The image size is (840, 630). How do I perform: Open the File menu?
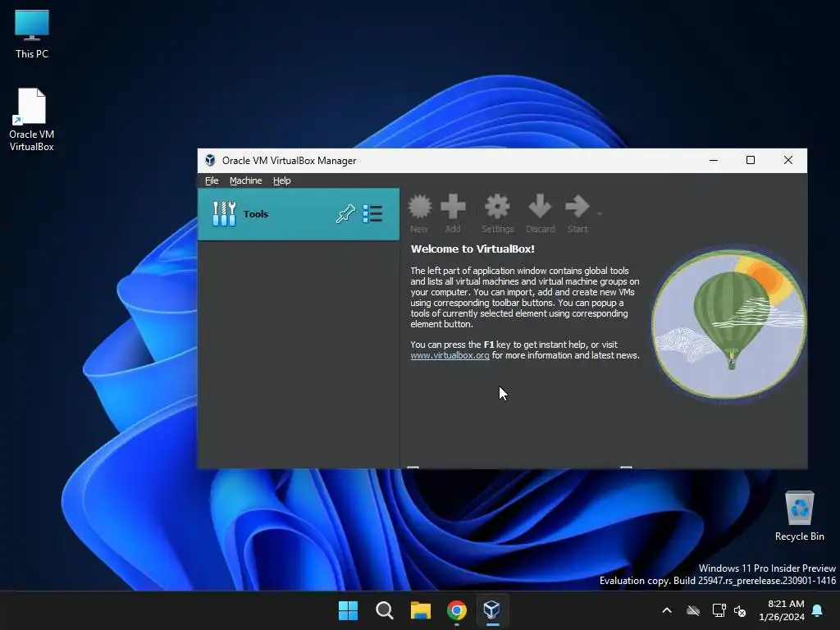(212, 180)
